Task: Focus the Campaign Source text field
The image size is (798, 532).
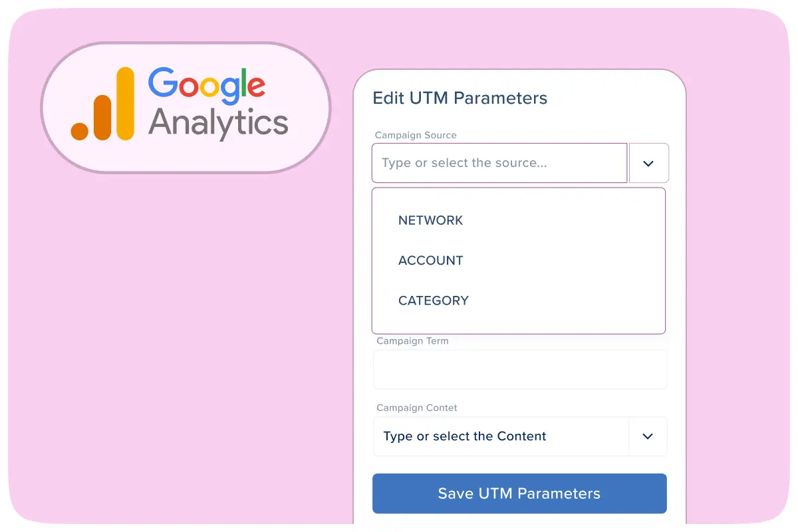Action: point(499,163)
